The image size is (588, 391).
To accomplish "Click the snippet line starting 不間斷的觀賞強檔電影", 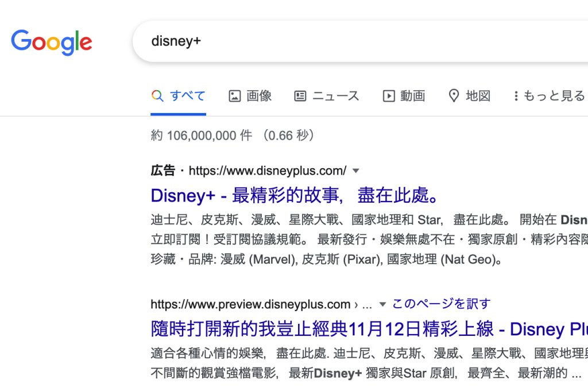I will [x=366, y=373].
